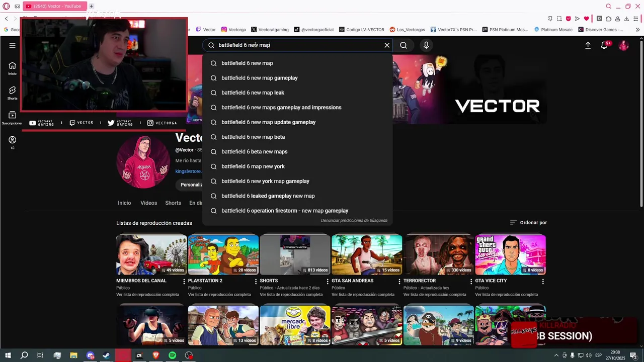Screen dimensions: 644x362
Task: Open the @vectorgaoficial TikTok bookmark
Action: (314, 30)
